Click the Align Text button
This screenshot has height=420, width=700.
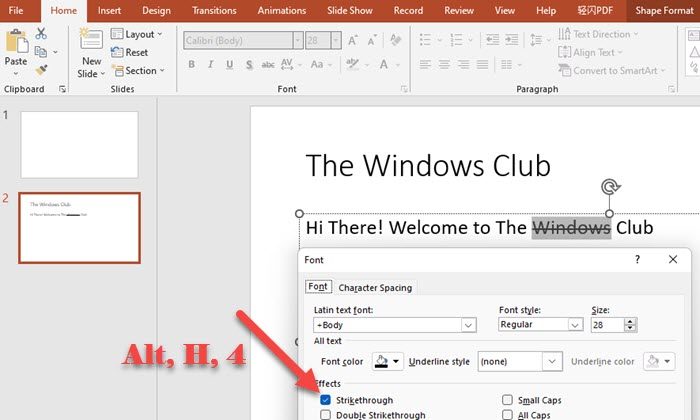(x=590, y=52)
